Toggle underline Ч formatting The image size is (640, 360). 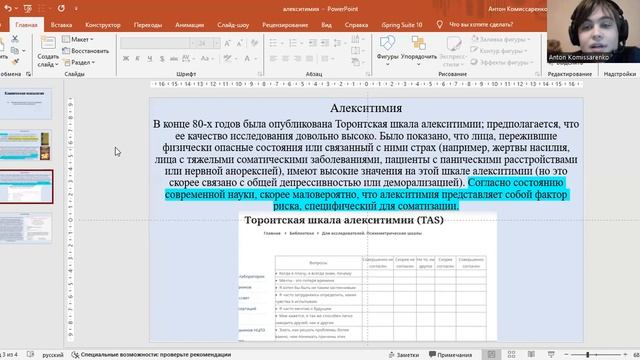coord(150,59)
